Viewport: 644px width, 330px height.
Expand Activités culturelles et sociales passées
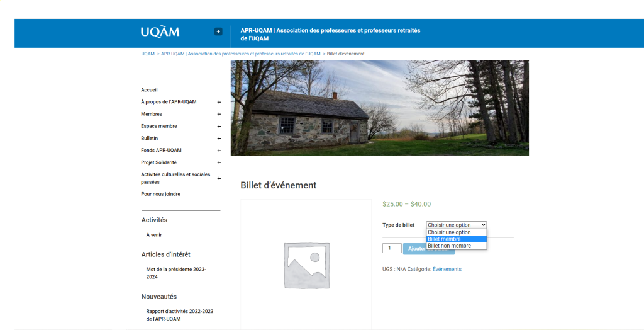[219, 178]
